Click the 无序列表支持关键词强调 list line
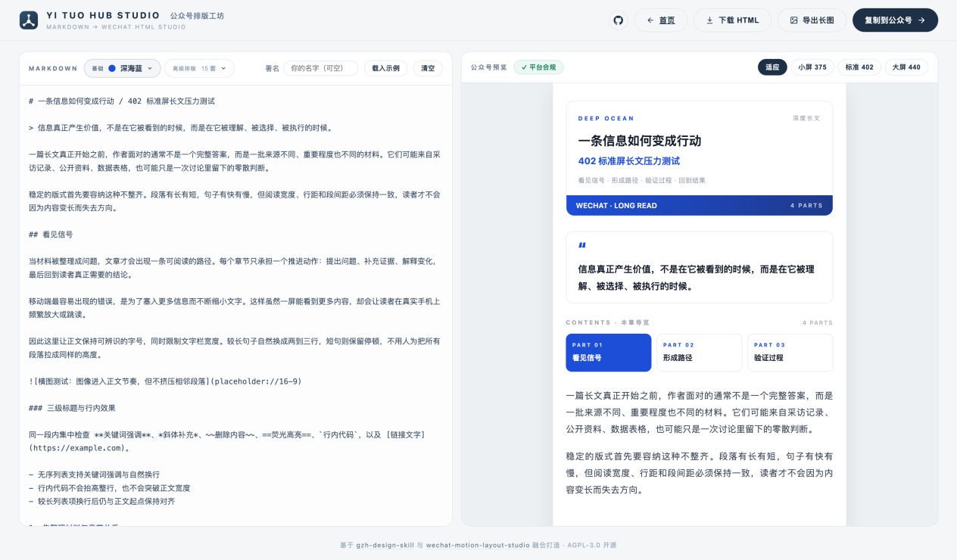The image size is (957, 560). click(x=94, y=474)
